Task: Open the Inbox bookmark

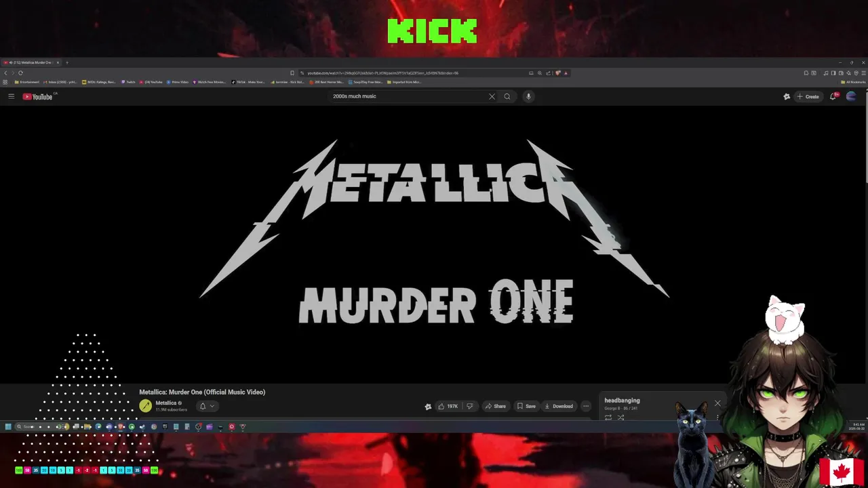Action: point(60,82)
